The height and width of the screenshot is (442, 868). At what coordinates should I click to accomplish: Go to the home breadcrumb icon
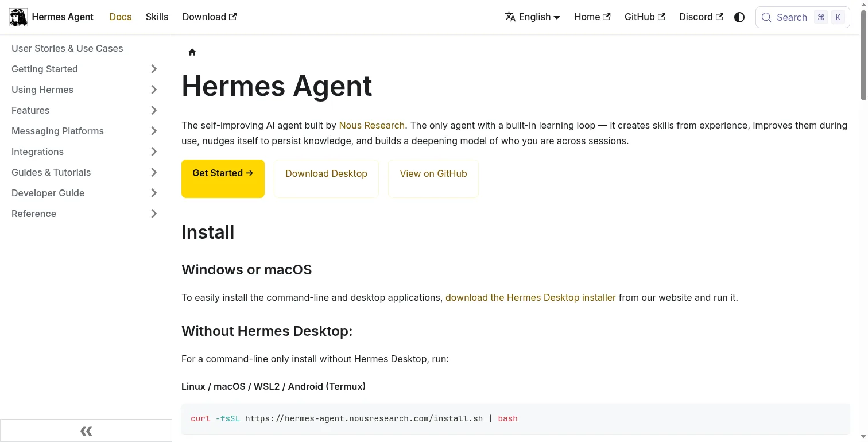pos(192,52)
